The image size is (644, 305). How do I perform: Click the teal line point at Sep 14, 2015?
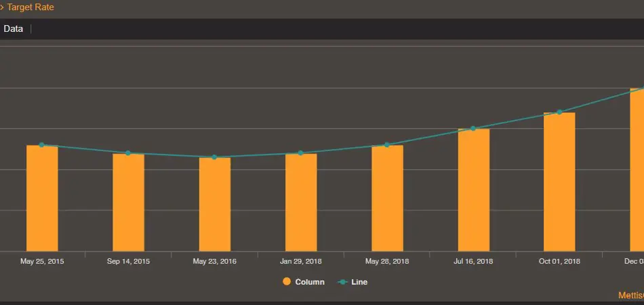[128, 153]
